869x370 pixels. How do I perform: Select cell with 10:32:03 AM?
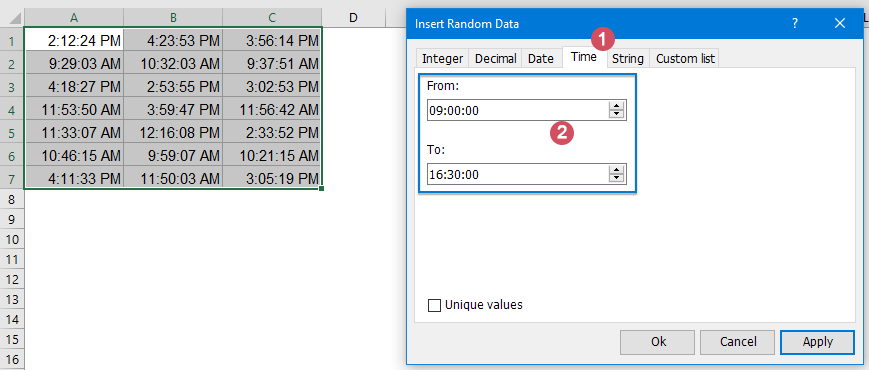[x=173, y=63]
